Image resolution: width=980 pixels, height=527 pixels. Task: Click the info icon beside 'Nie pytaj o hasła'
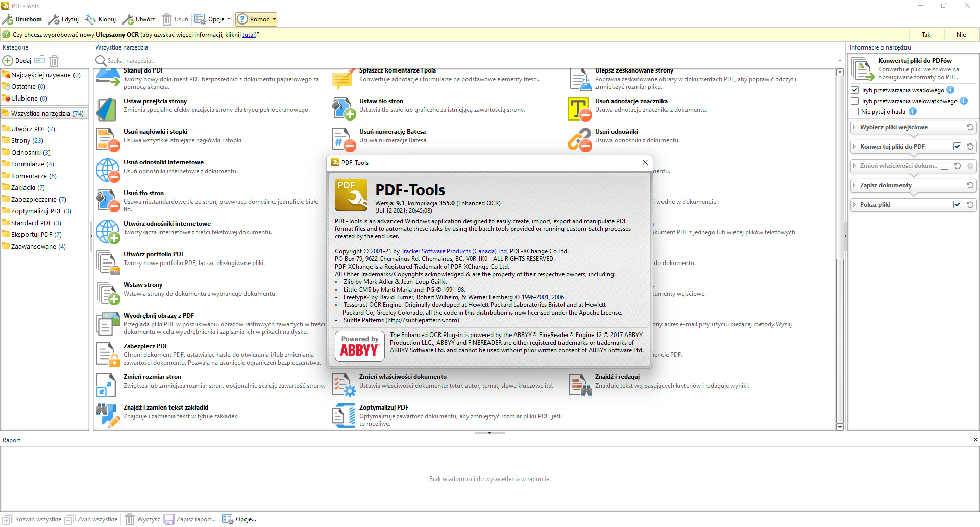tap(913, 111)
